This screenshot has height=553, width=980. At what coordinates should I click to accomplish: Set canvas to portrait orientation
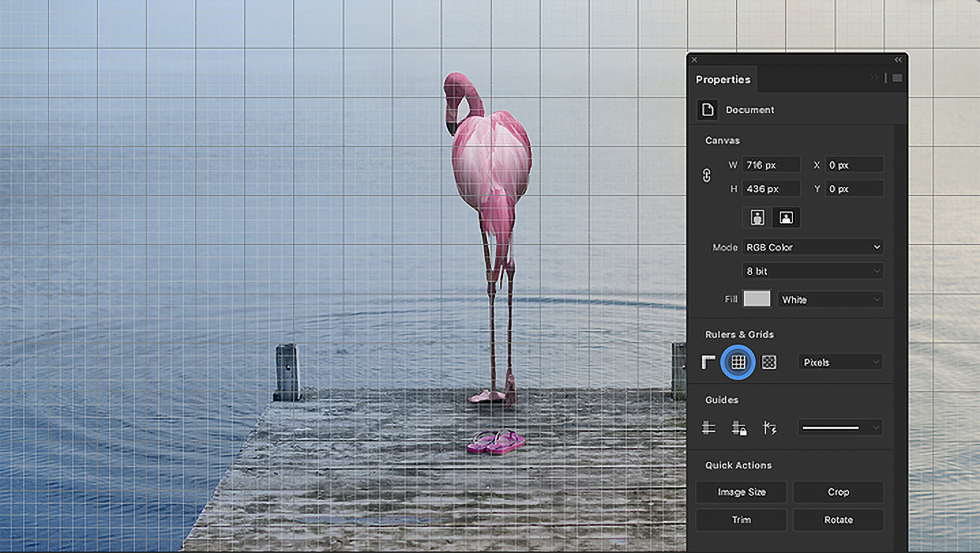[758, 217]
